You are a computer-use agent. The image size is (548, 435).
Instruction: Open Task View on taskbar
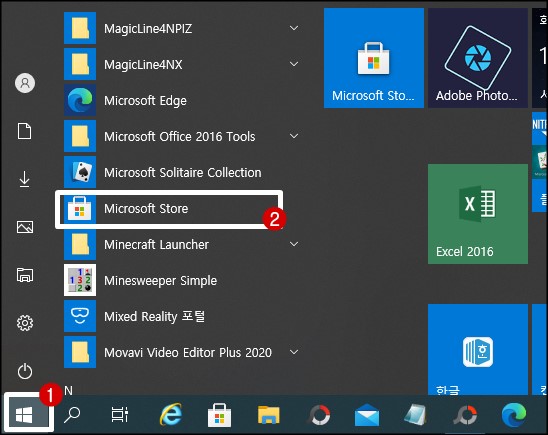click(x=120, y=415)
